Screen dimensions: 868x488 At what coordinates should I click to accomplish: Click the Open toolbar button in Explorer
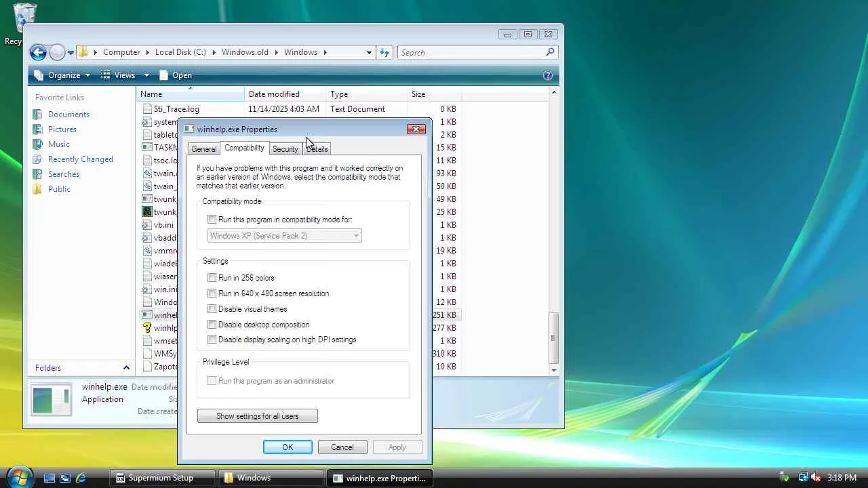tap(175, 75)
